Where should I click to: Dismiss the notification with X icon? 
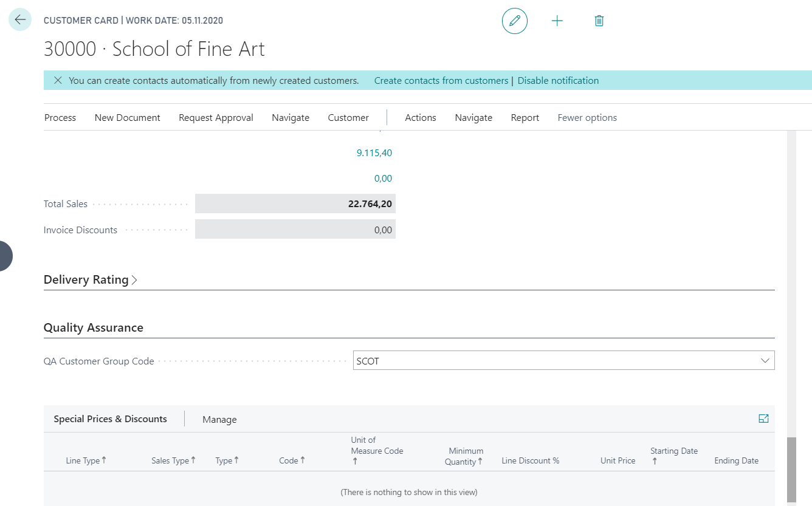pyautogui.click(x=58, y=80)
